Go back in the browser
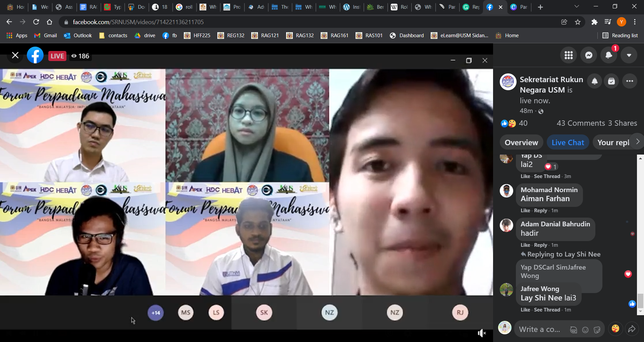Screen dimensions: 644x342 point(9,22)
